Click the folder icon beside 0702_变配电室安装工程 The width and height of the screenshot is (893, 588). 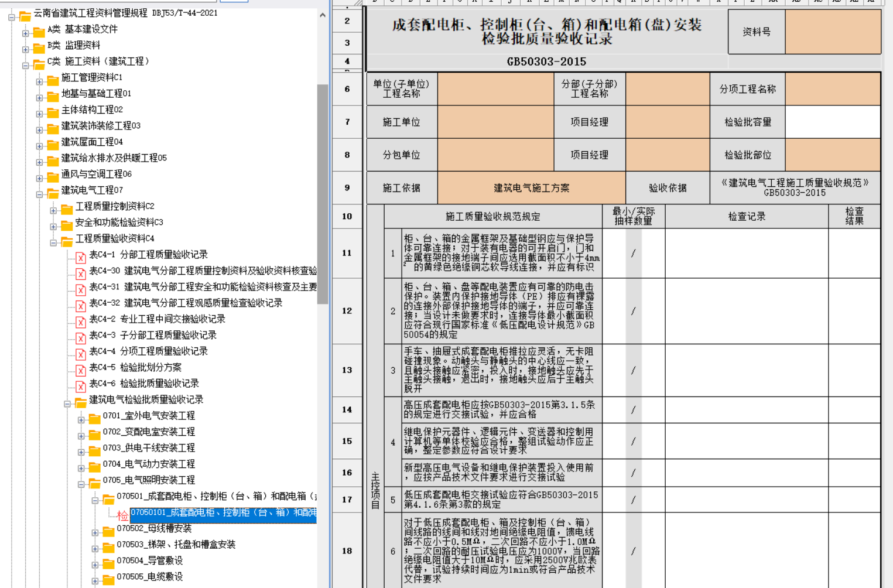click(95, 434)
